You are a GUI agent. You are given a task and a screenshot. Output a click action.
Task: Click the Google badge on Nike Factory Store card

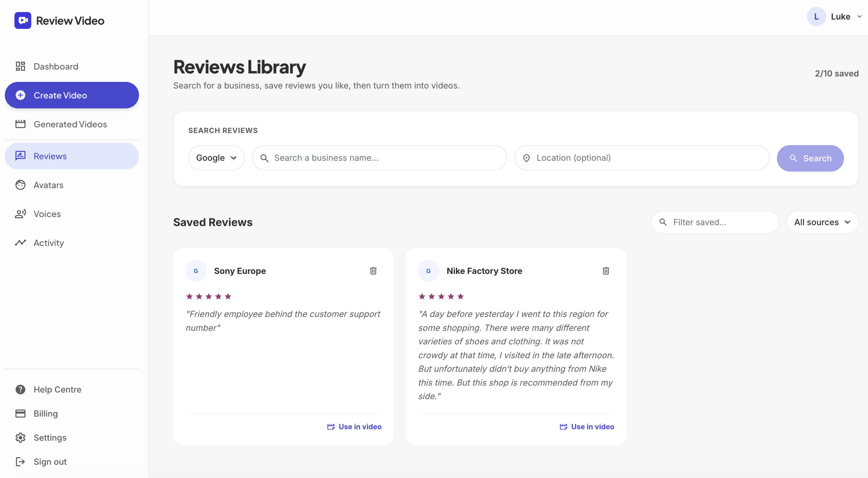pyautogui.click(x=428, y=271)
